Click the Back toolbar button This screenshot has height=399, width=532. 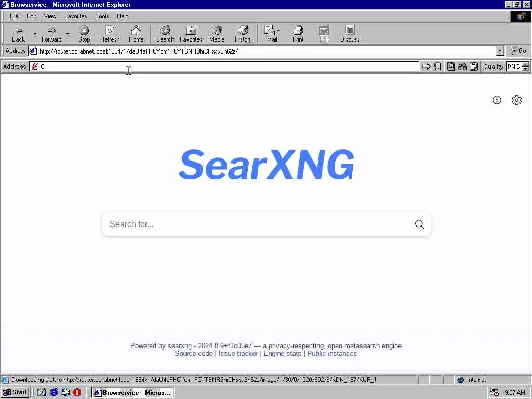pos(18,34)
